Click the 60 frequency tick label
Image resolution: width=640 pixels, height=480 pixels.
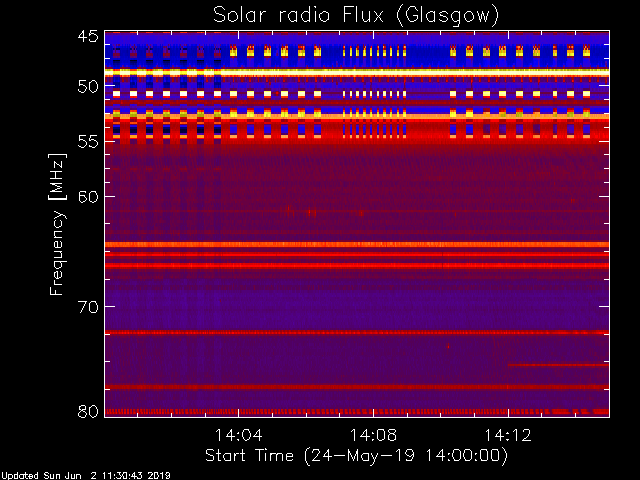88,197
